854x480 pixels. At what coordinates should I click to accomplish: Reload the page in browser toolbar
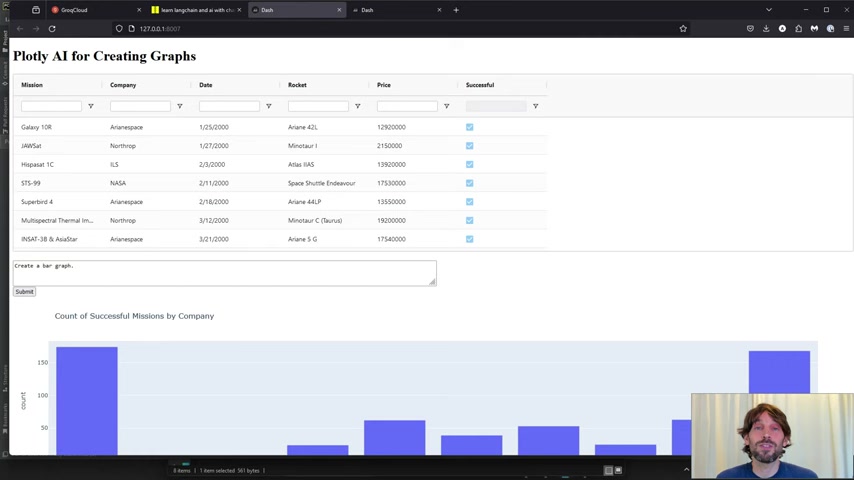[x=52, y=29]
